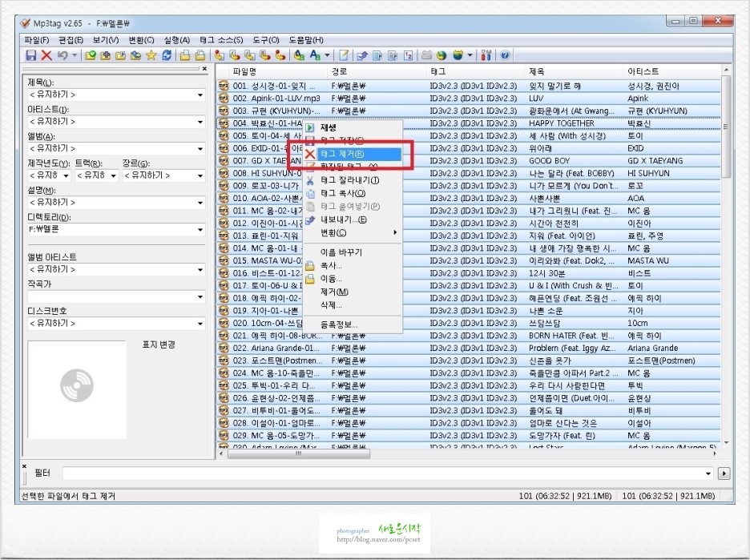Choose 등록정보... from context menu
The width and height of the screenshot is (750, 560).
coord(353,324)
